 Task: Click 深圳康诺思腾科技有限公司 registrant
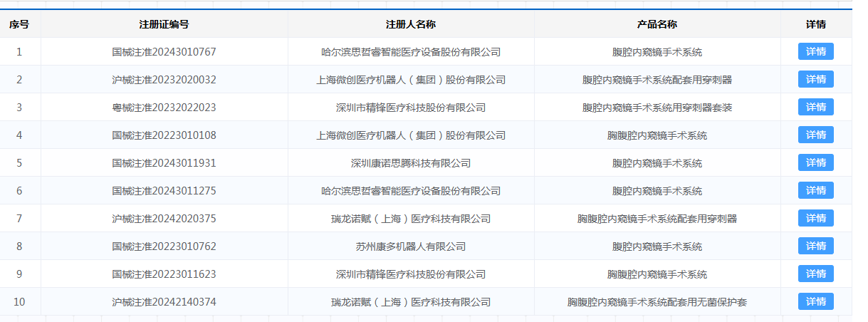click(411, 163)
